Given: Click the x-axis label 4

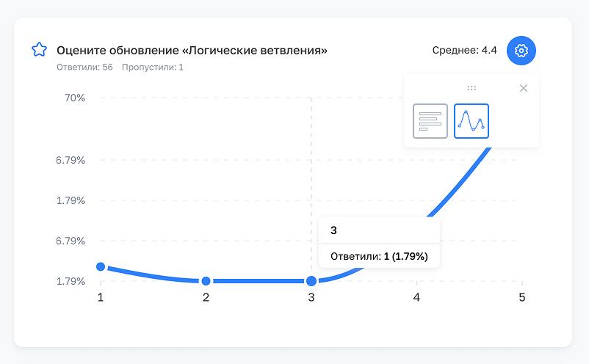Looking at the screenshot, I should (x=416, y=297).
